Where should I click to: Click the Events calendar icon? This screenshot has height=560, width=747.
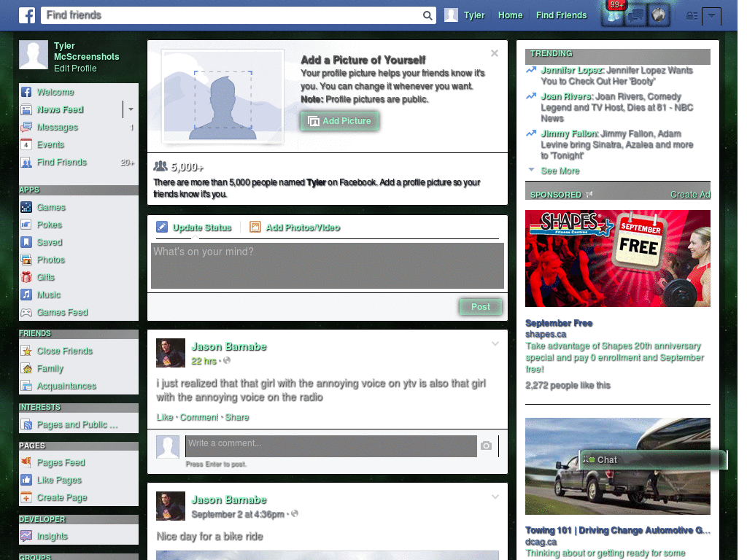tap(26, 145)
